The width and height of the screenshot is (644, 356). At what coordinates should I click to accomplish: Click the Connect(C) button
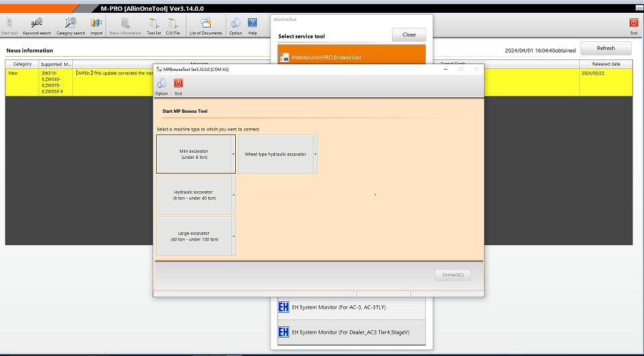click(x=453, y=275)
